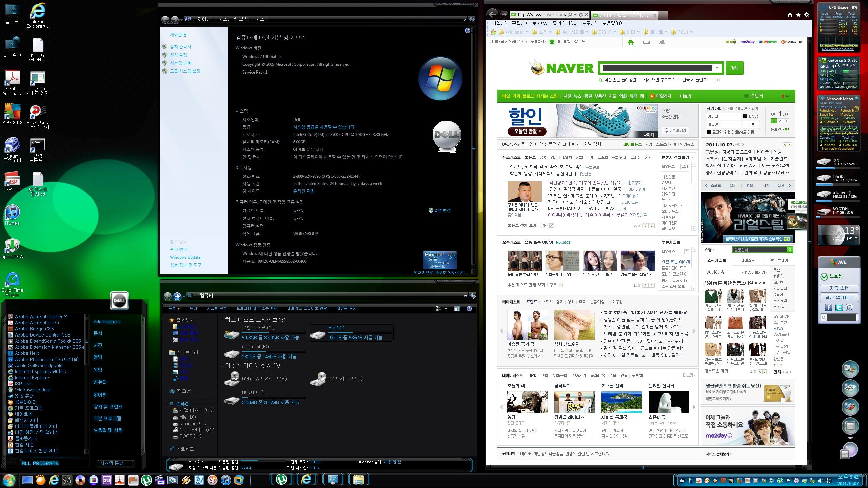The height and width of the screenshot is (488, 868).
Task: Toggle 로그인 후 네이버me로 이동 checkbox
Action: tap(709, 132)
